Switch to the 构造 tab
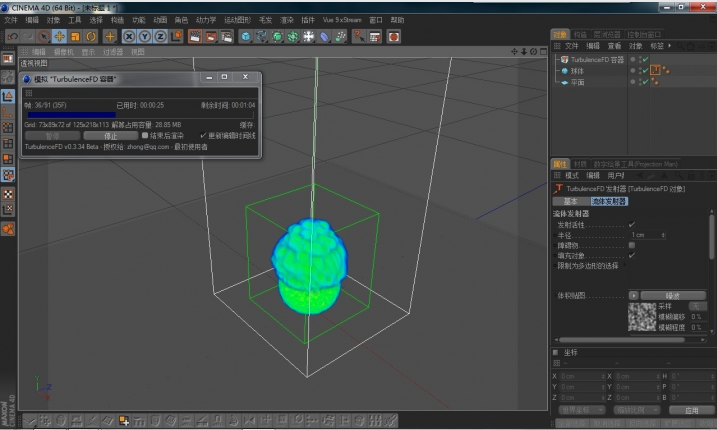This screenshot has height=430, width=717. click(x=580, y=34)
